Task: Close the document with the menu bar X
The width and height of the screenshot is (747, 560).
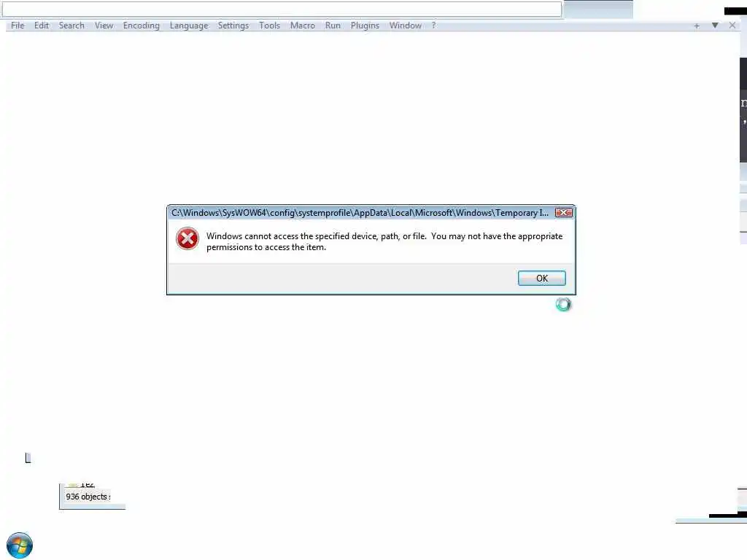Action: coord(732,26)
